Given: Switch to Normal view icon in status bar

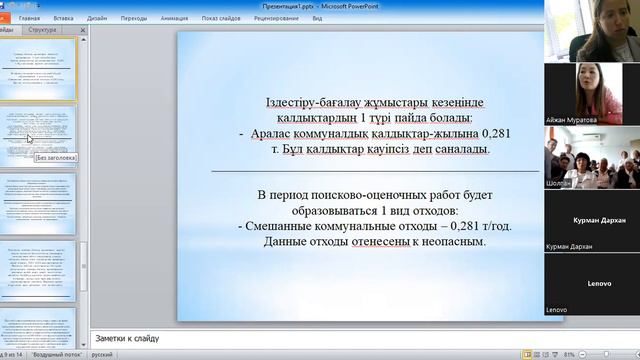Looking at the screenshot, I should (527, 355).
